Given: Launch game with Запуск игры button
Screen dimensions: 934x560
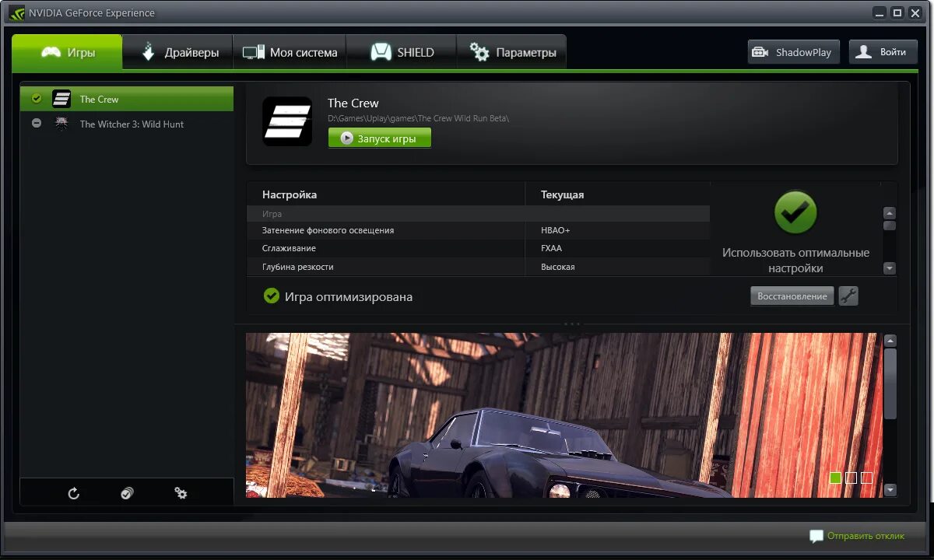Looking at the screenshot, I should 379,138.
